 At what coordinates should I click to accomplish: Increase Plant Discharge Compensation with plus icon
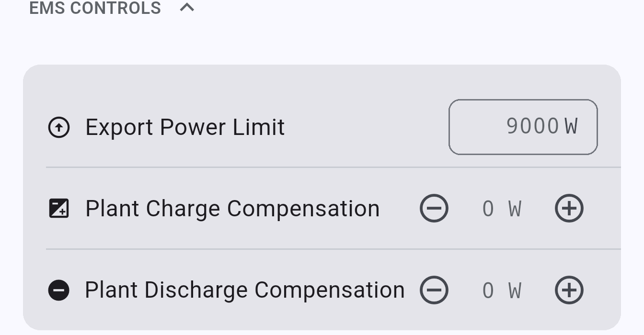pyautogui.click(x=569, y=290)
